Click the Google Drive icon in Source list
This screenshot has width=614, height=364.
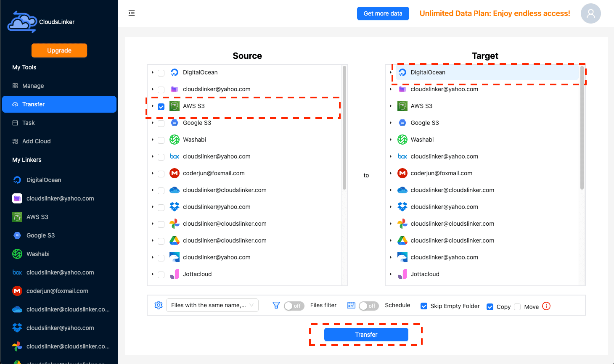point(175,240)
